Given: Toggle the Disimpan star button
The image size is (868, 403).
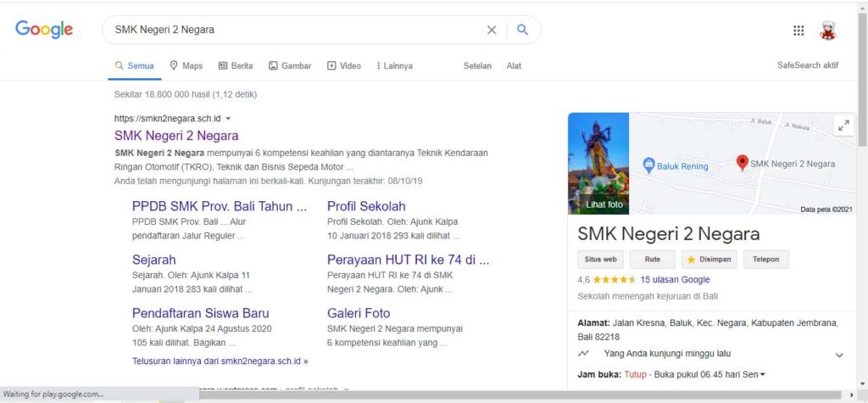Looking at the screenshot, I should 709,260.
